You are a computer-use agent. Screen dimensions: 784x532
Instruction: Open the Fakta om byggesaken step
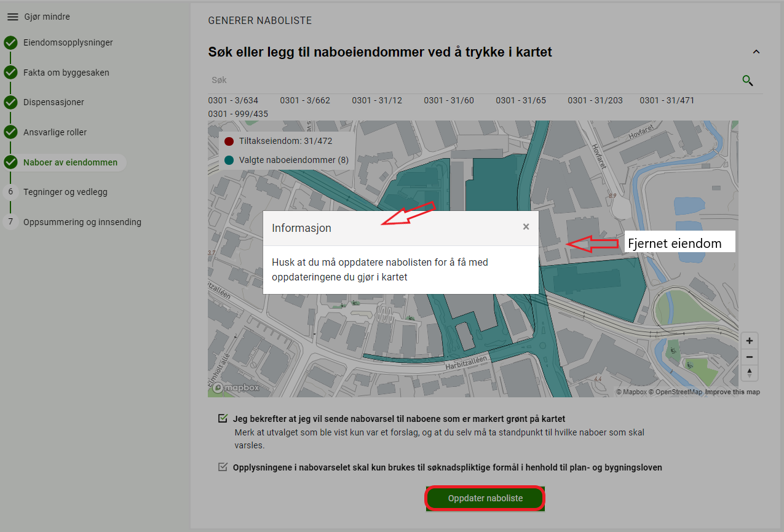coord(66,73)
